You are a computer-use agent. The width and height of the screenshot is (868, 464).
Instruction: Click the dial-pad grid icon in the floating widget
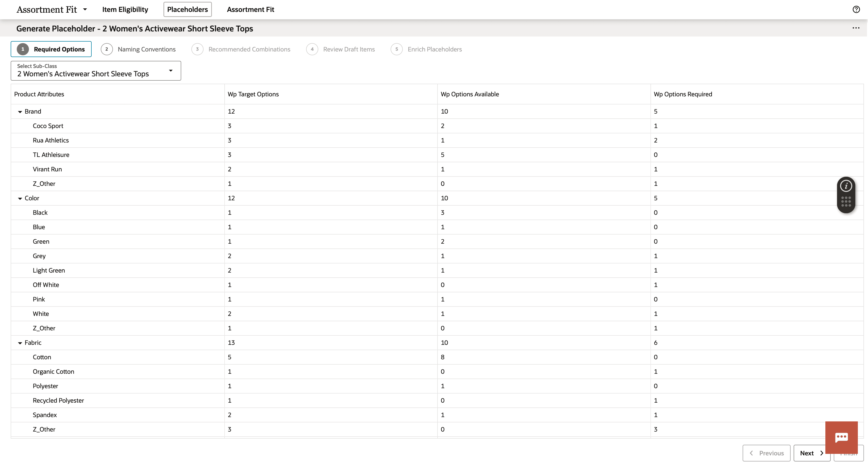pos(846,201)
